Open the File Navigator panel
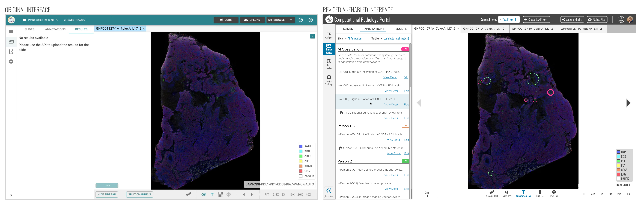The image size is (644, 208). 329,34
